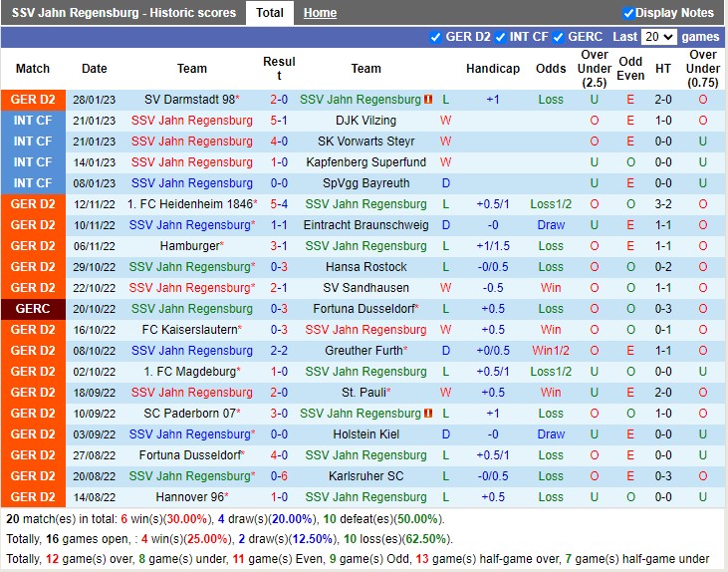Uncheck the GER D2 league filter
This screenshot has height=572, width=728.
[435, 37]
